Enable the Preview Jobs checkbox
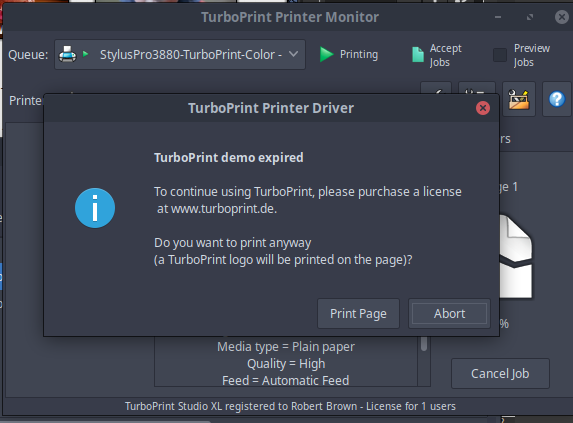The image size is (573, 423). (x=500, y=55)
